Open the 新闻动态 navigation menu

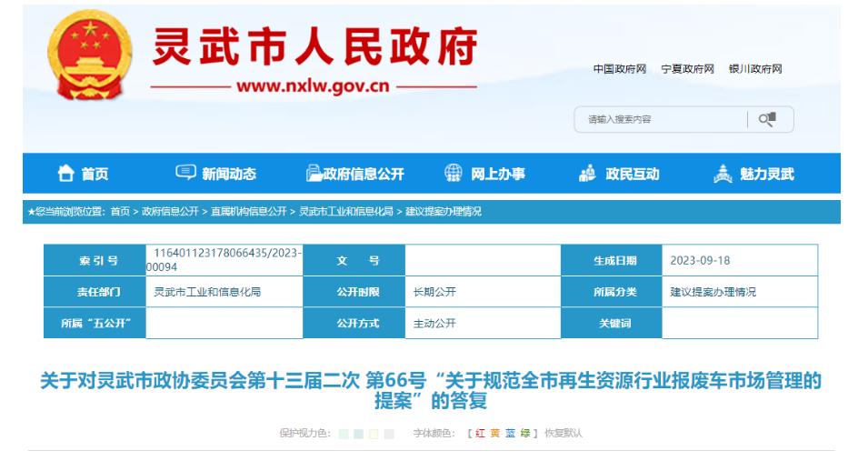point(229,174)
